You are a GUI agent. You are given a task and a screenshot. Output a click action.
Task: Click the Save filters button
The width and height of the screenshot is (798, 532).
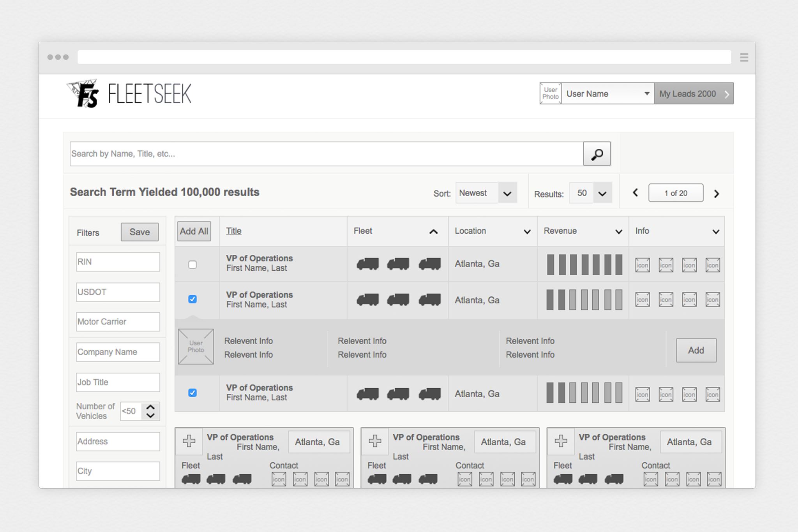(139, 232)
